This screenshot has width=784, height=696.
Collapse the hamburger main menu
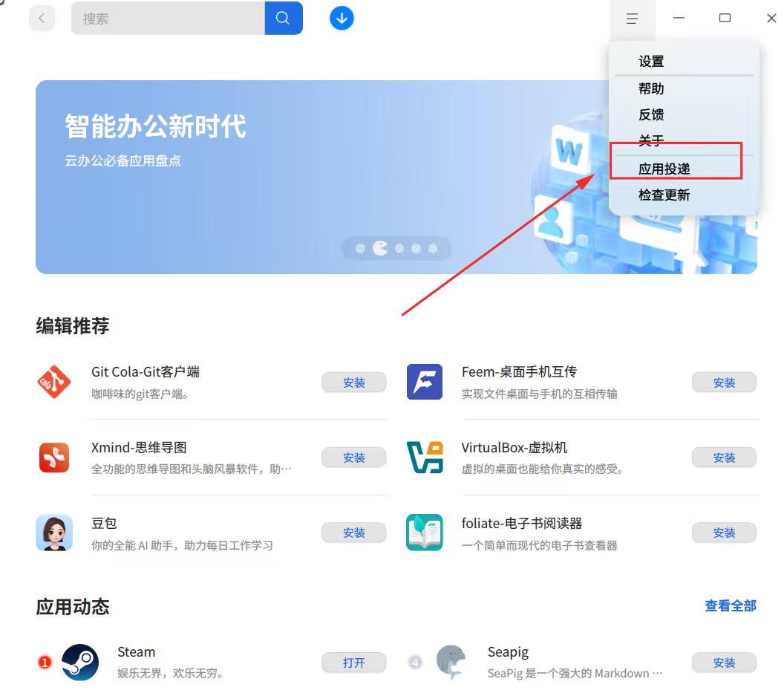click(632, 19)
